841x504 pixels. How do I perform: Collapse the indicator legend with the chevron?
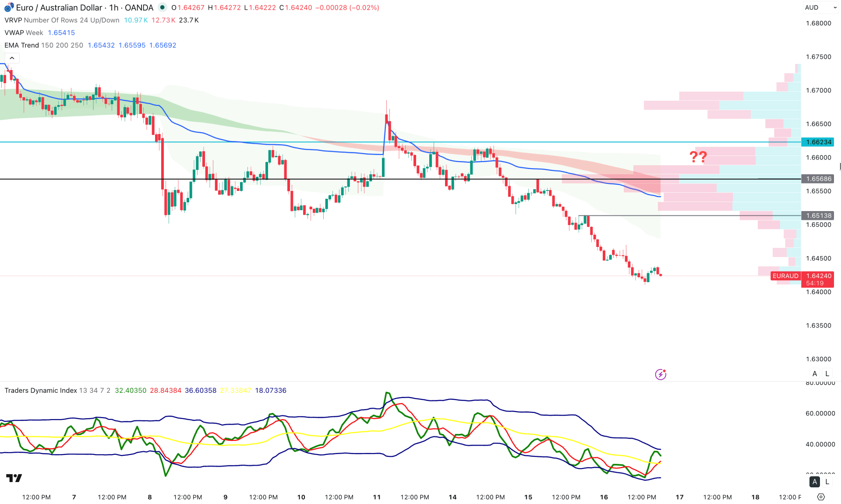tap(11, 57)
